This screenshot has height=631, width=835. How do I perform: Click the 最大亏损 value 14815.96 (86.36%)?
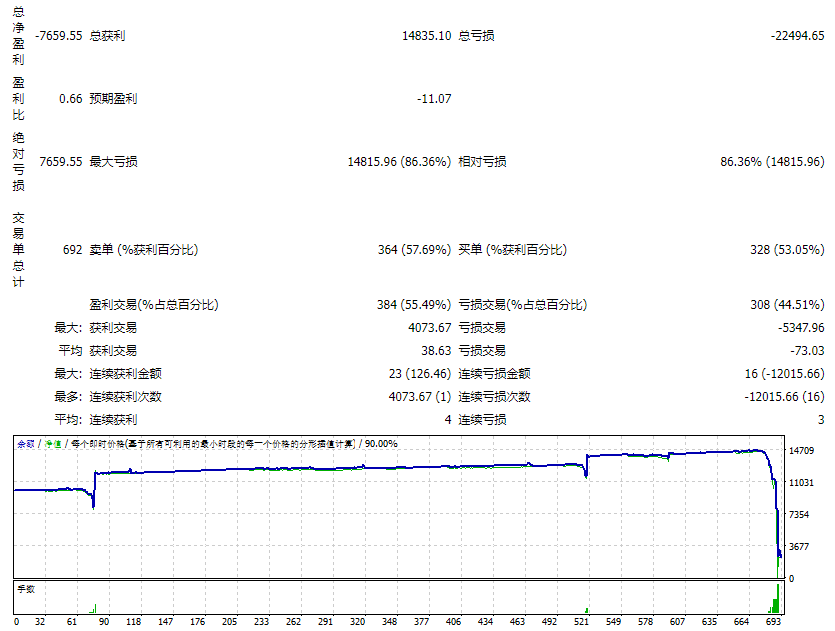tap(399, 162)
